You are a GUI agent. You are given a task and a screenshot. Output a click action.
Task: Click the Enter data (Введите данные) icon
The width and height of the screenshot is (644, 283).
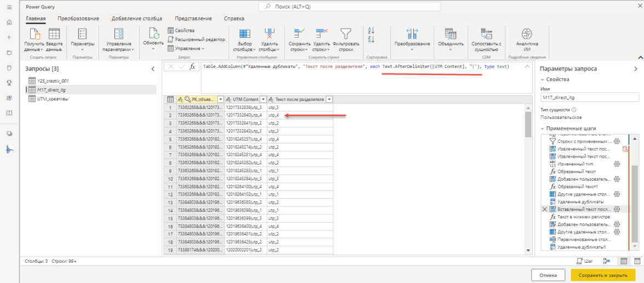click(54, 34)
